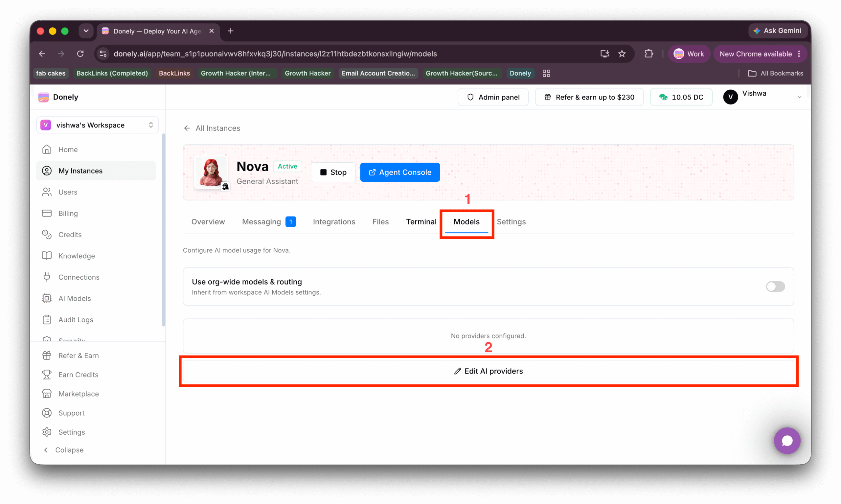Open the fab cakes bookmark
This screenshot has width=841, height=504.
click(51, 73)
